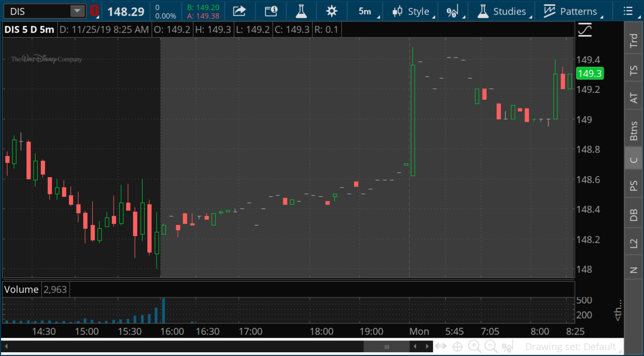Image resolution: width=644 pixels, height=356 pixels.
Task: Click the pan chart arrows icon
Action: tap(441, 347)
